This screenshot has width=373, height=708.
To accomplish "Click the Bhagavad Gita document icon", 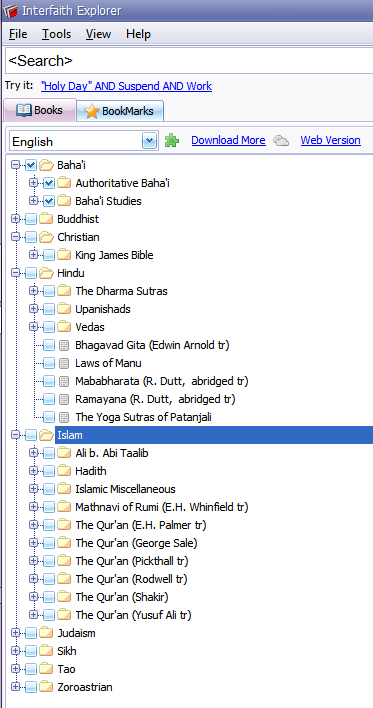I will pos(64,345).
